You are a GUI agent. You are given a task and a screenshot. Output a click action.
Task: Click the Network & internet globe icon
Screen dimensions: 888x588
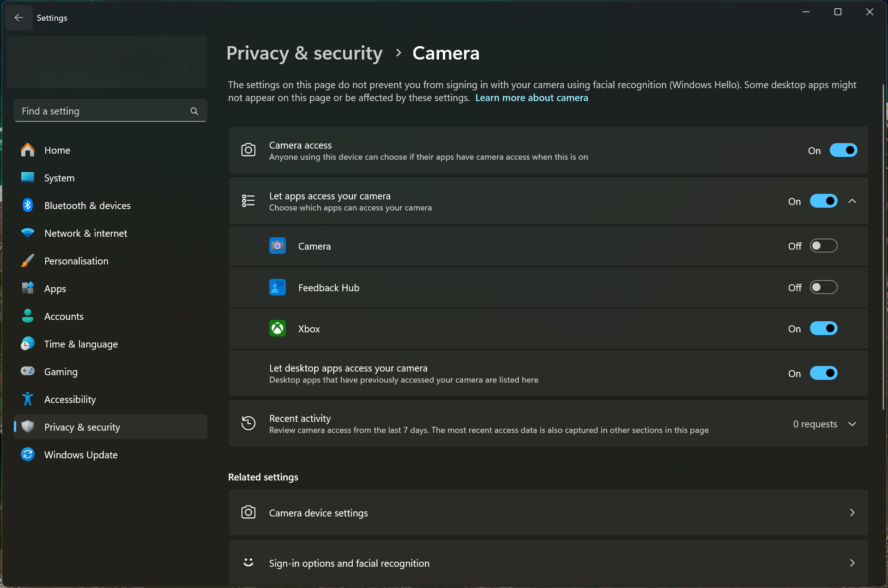pyautogui.click(x=27, y=233)
